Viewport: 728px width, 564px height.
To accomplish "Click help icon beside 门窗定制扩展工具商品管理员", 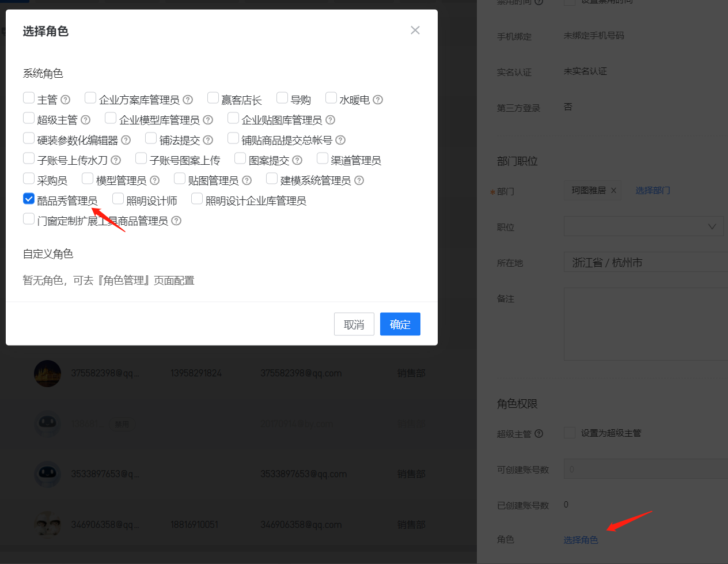I will click(x=176, y=221).
